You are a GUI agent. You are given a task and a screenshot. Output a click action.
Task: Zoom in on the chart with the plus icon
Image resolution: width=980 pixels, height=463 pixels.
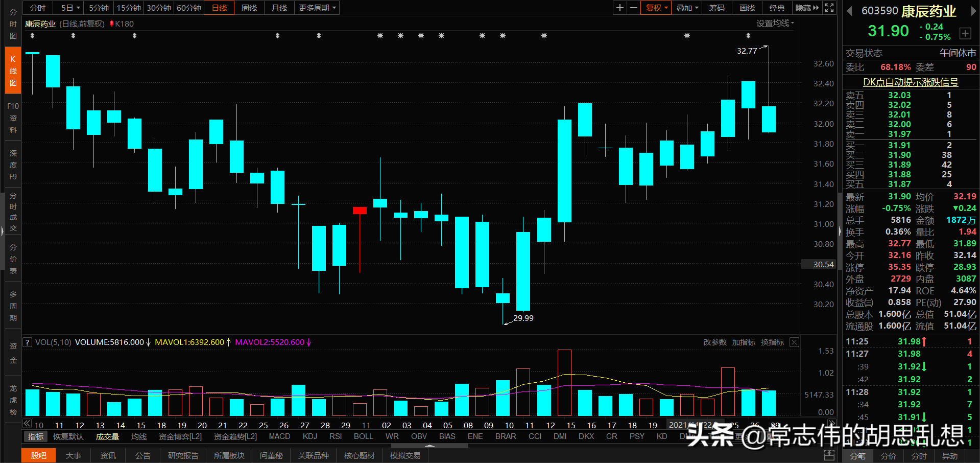coord(619,8)
